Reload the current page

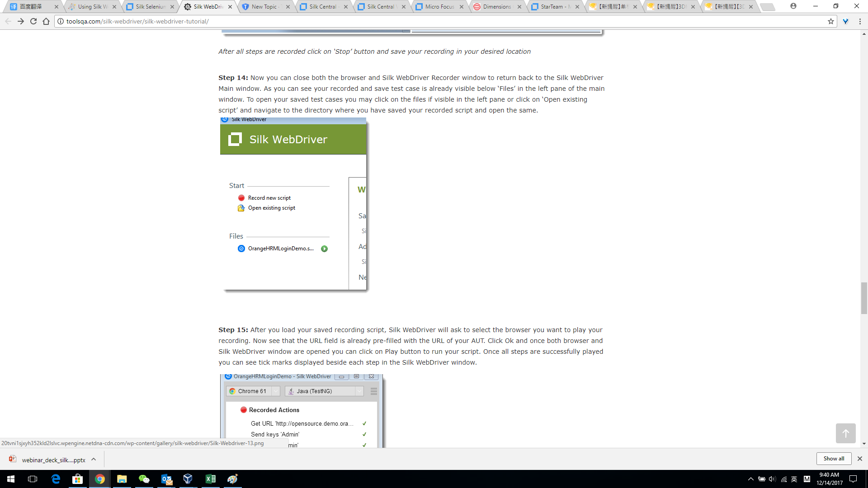33,21
